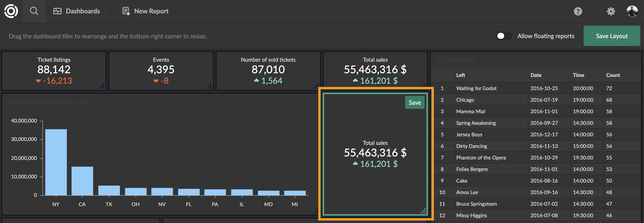644x223 pixels.
Task: Click Number of sold tickets value 87,010
Action: pyautogui.click(x=268, y=69)
